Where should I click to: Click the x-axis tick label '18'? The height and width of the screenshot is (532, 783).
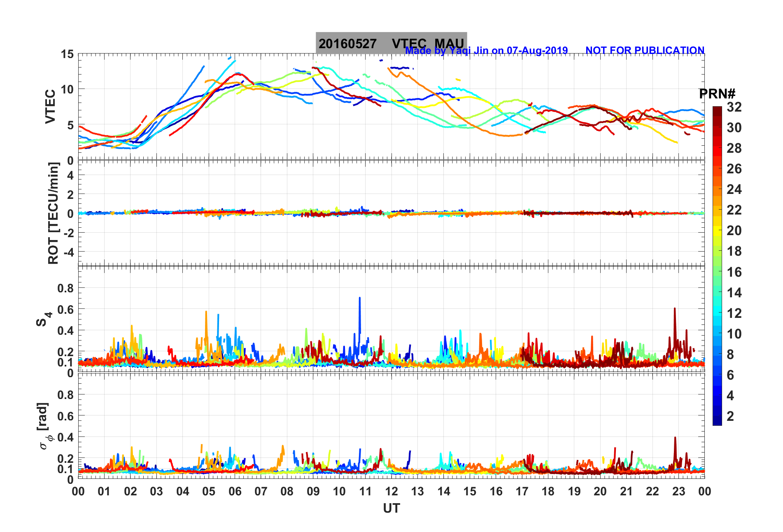tap(548, 491)
